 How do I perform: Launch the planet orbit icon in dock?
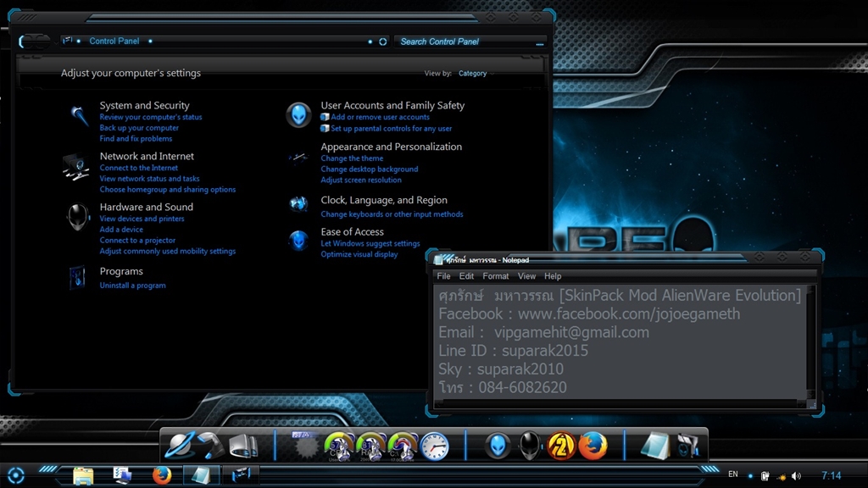(180, 446)
